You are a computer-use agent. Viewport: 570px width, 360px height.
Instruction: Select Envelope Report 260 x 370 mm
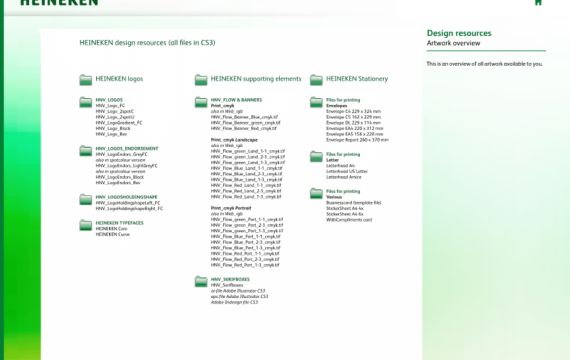357,140
